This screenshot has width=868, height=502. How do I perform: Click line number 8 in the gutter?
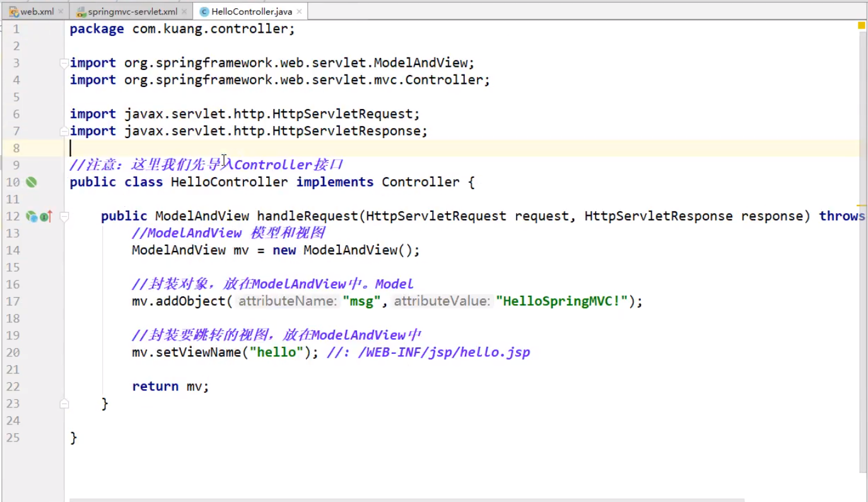(x=16, y=148)
